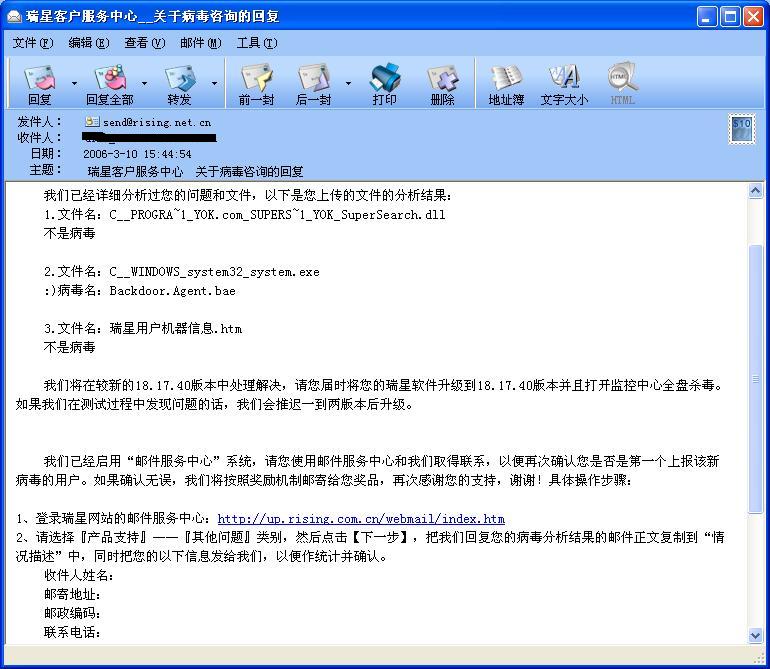
Task: Open the 编辑(E) menu
Action: coord(88,43)
